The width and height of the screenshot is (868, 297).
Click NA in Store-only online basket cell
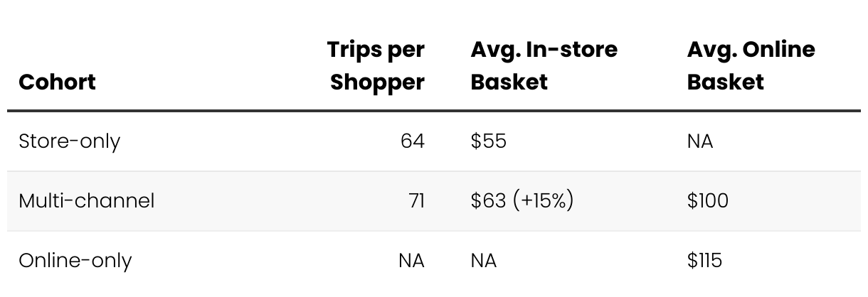tap(699, 141)
